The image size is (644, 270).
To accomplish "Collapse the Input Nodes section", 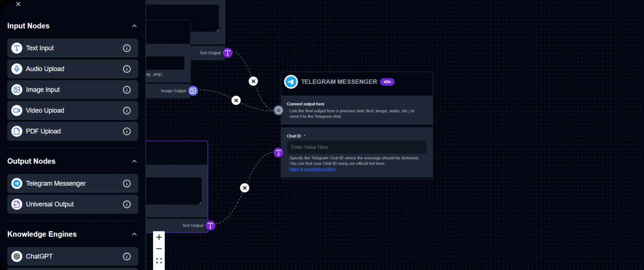I will point(135,26).
